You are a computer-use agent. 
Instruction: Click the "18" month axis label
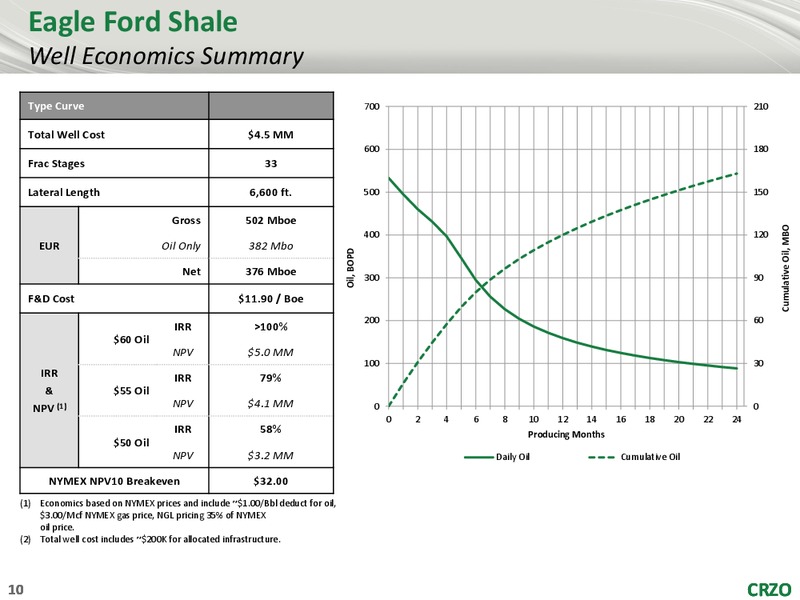coord(649,419)
